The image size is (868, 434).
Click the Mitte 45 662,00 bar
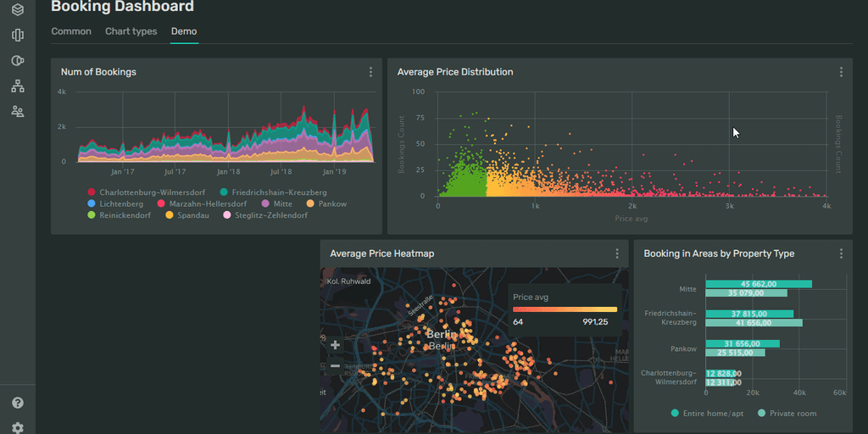[758, 284]
